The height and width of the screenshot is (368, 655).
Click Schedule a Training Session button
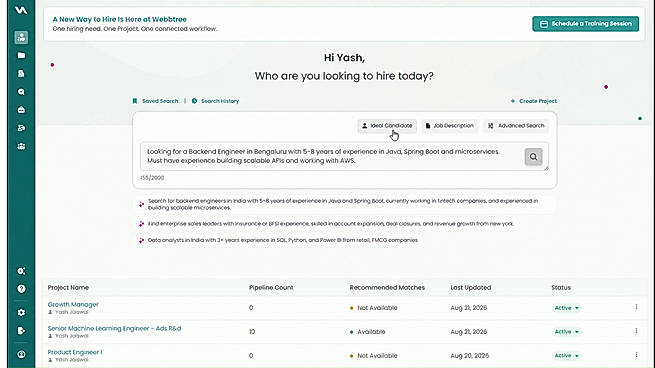[585, 24]
